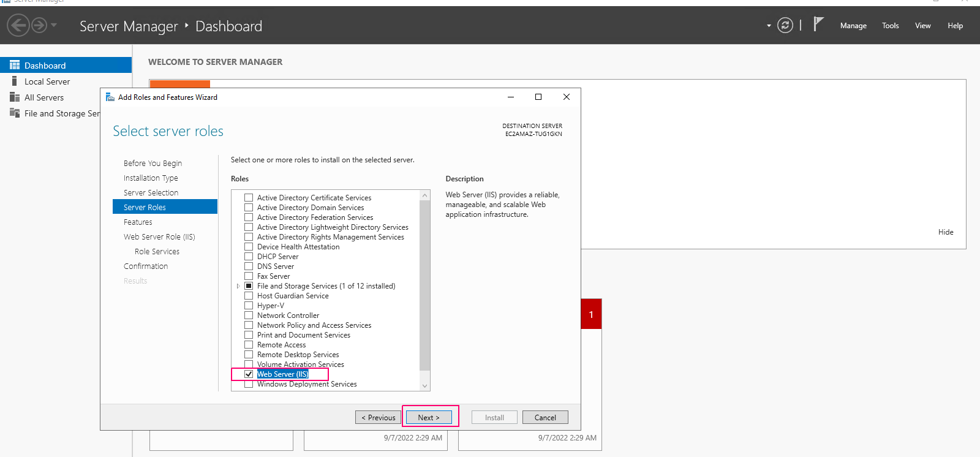Click roles list scrollbar up arrow
This screenshot has width=980, height=457.
click(x=425, y=195)
